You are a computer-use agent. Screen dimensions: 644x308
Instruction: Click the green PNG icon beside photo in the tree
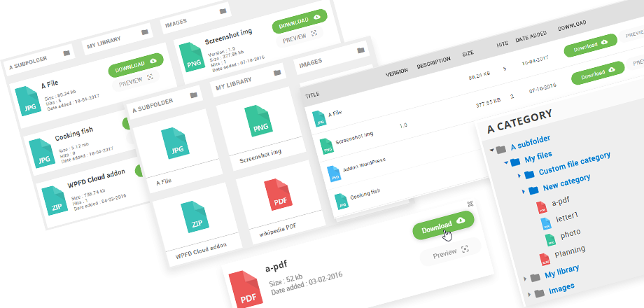coord(550,240)
